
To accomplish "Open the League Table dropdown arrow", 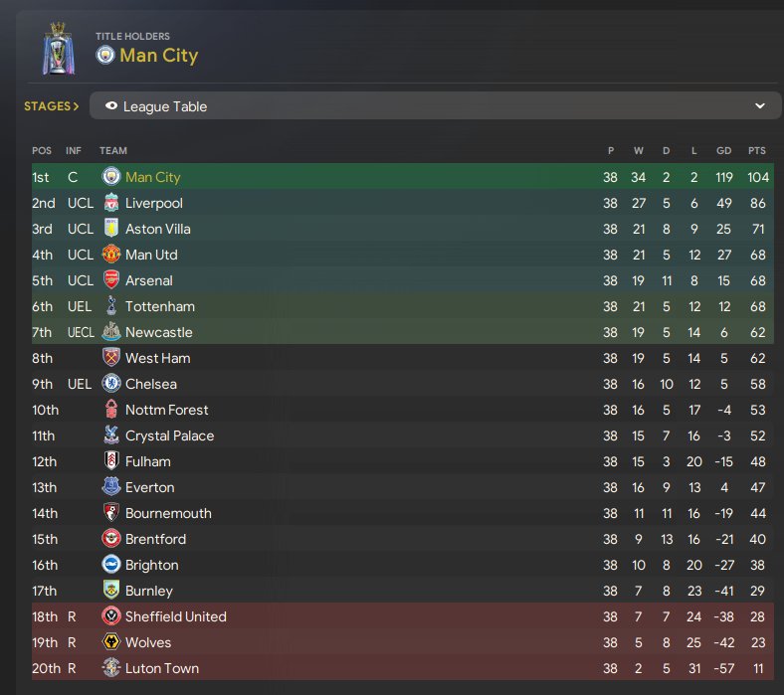I will tap(760, 106).
